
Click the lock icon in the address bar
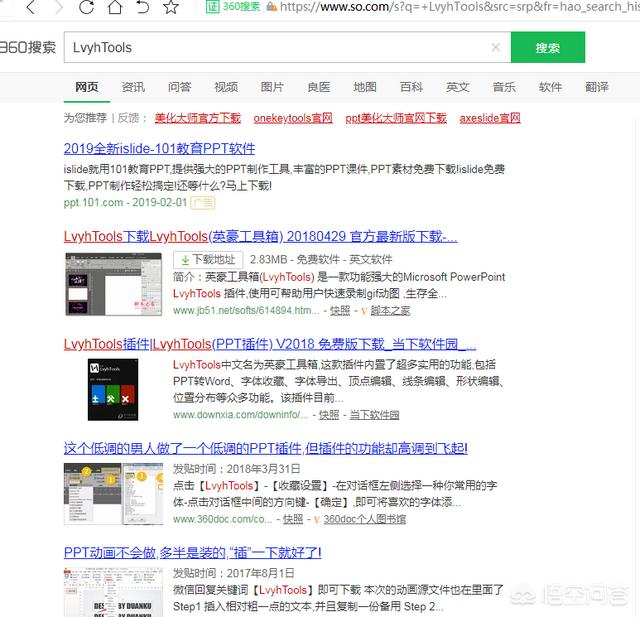[x=271, y=7]
